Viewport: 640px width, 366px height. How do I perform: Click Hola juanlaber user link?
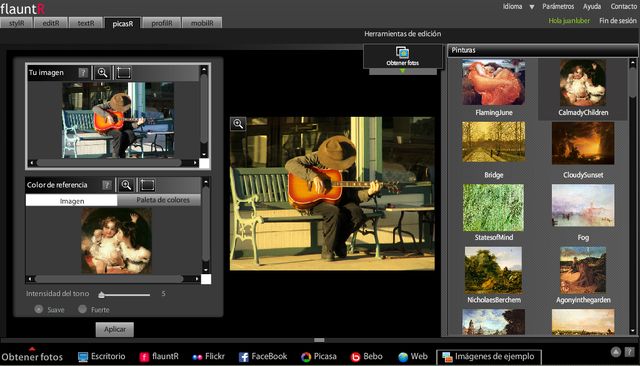569,21
